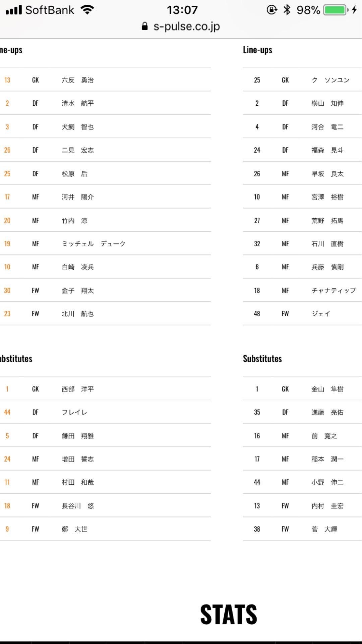
Task: Tap the s-pulse.co.jp address field
Action: point(186,26)
